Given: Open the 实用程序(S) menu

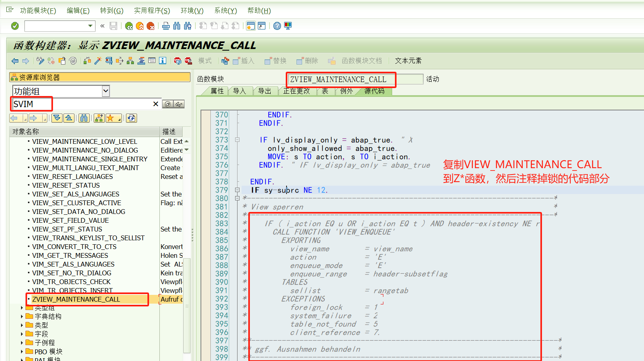Looking at the screenshot, I should pos(152,11).
